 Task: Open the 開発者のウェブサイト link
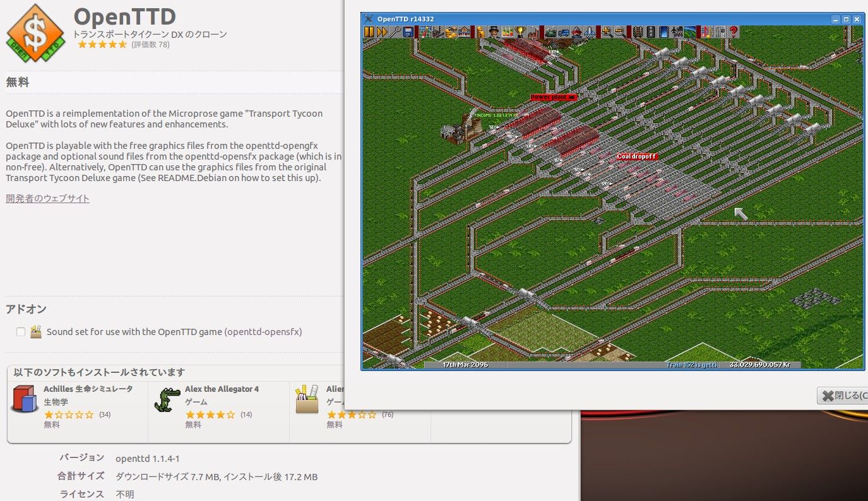pos(48,198)
